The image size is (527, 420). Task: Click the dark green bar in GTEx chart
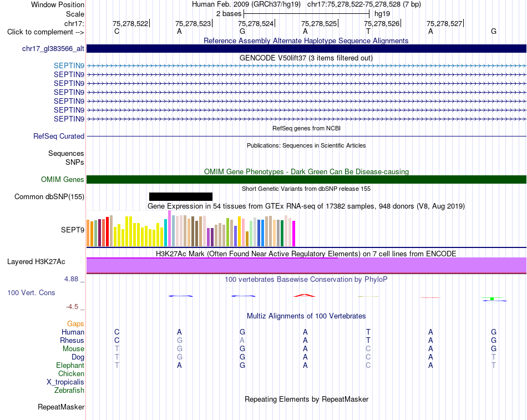coord(282,234)
